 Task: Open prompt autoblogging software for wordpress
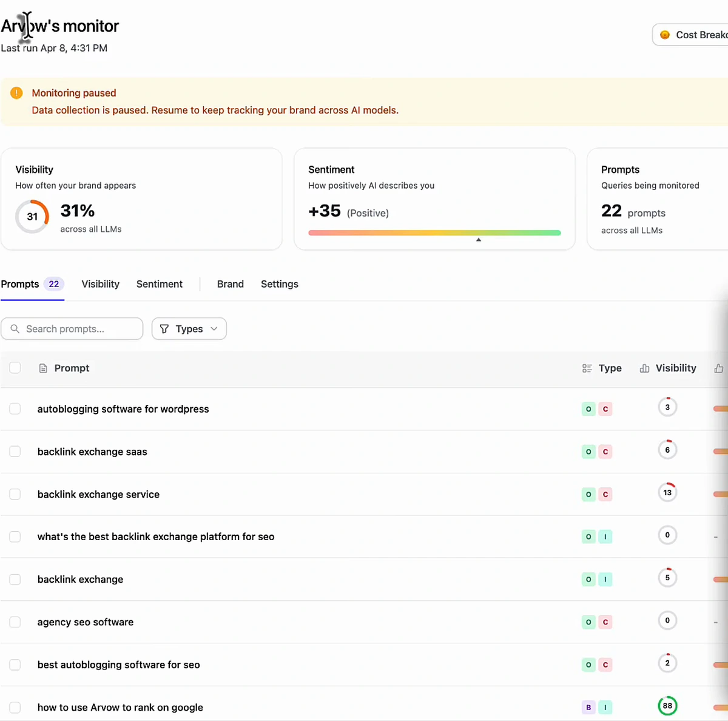[x=123, y=409]
